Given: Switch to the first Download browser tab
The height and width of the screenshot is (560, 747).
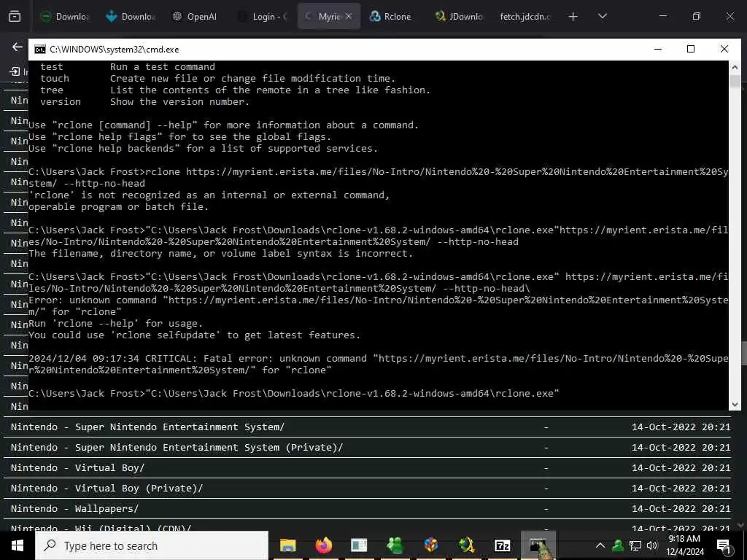Looking at the screenshot, I should click(65, 17).
